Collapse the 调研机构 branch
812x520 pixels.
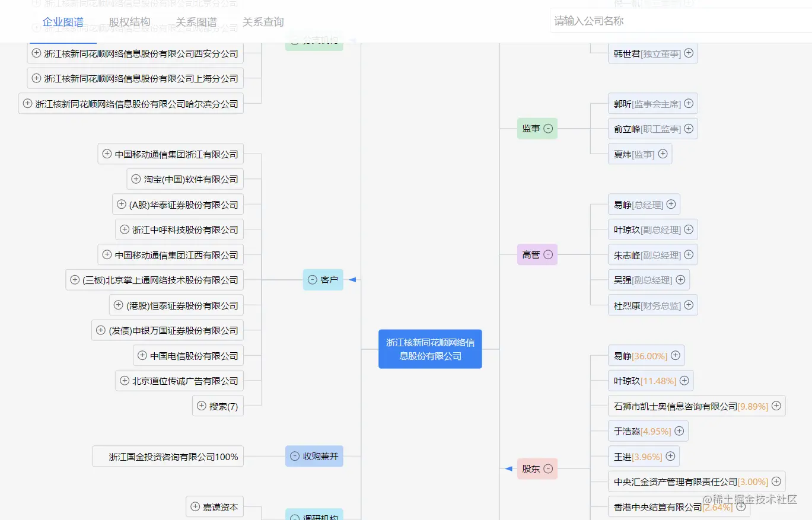[295, 518]
